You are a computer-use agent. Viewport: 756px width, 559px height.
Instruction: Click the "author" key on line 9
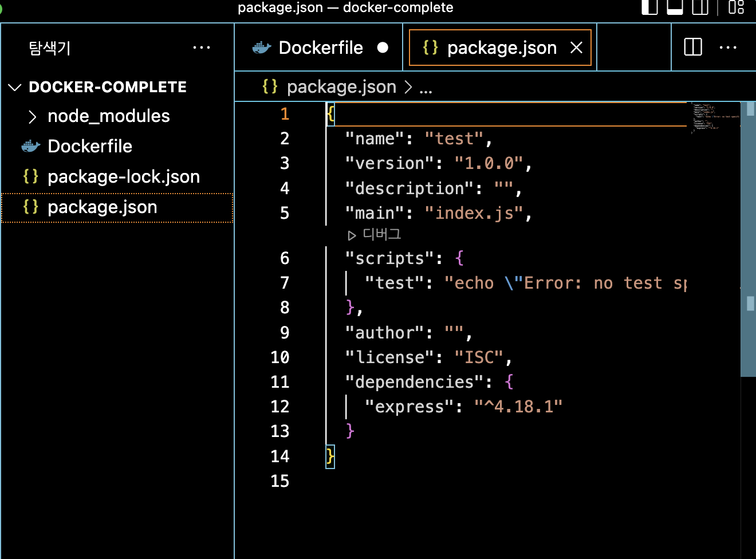tap(384, 333)
